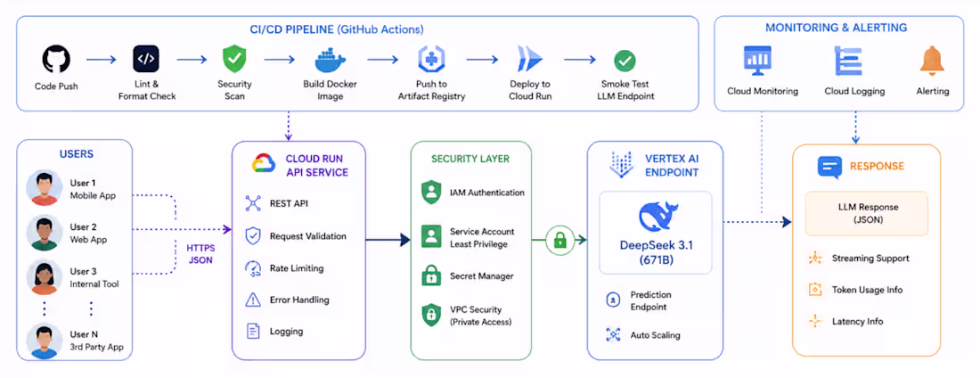Select the Prediction Endpoint circle icon
Image resolution: width=980 pixels, height=378 pixels.
tap(613, 300)
